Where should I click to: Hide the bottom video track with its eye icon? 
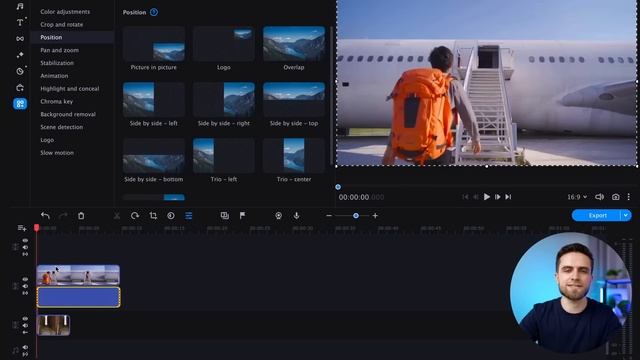[x=25, y=319]
